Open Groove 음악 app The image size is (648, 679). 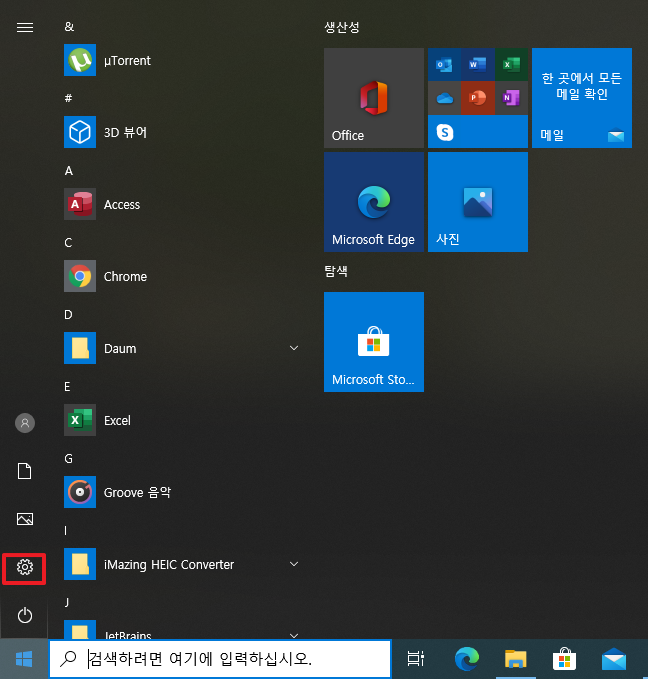181,492
